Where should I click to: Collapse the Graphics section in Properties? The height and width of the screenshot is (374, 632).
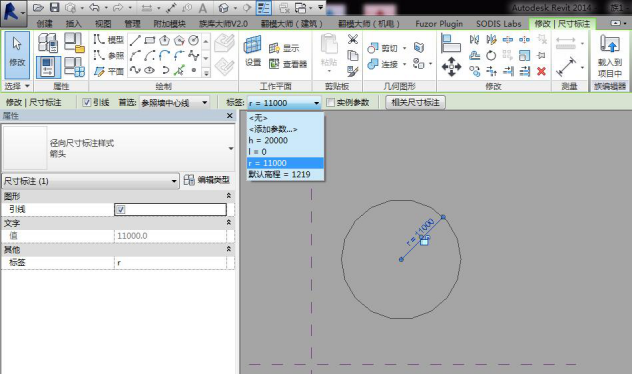coord(229,196)
